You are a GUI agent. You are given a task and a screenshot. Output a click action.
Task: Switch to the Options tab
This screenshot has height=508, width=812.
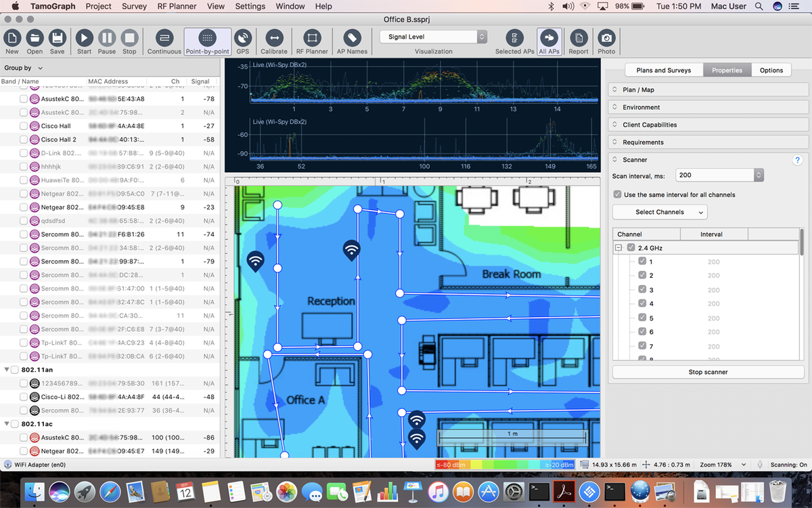coord(771,70)
